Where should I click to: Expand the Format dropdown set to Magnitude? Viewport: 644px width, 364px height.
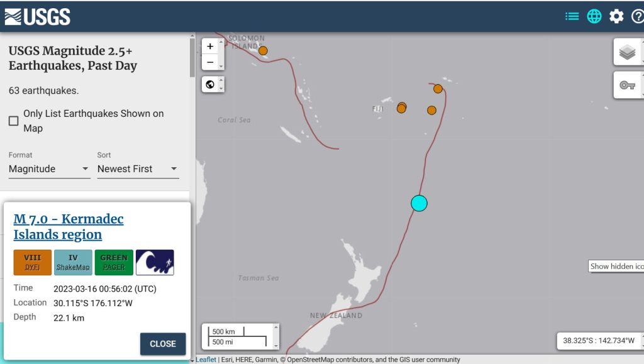pyautogui.click(x=49, y=168)
